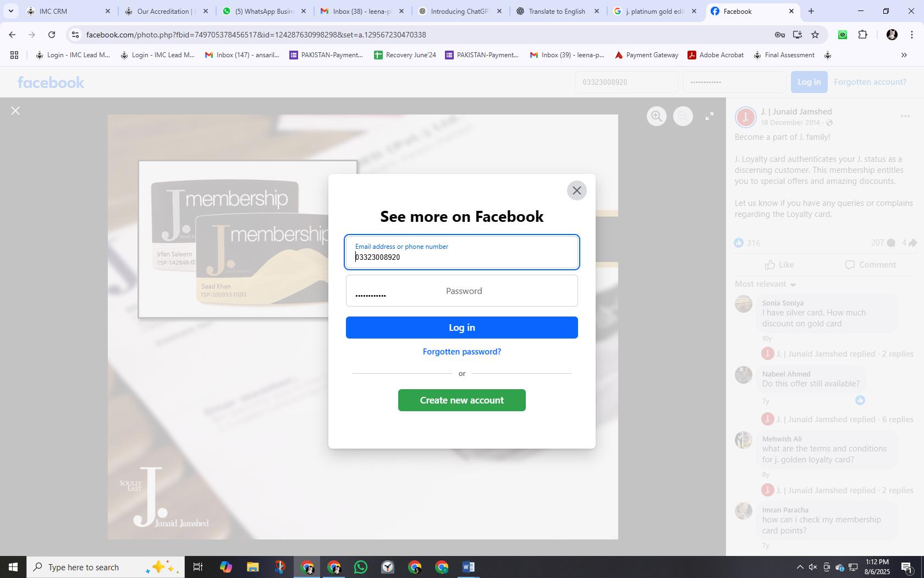Image resolution: width=924 pixels, height=578 pixels.
Task: Click the Create new account button
Action: 462,400
